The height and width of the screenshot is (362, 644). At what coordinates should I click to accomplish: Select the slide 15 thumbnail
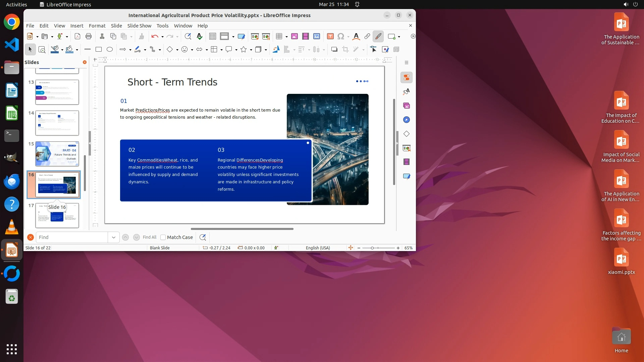(57, 154)
